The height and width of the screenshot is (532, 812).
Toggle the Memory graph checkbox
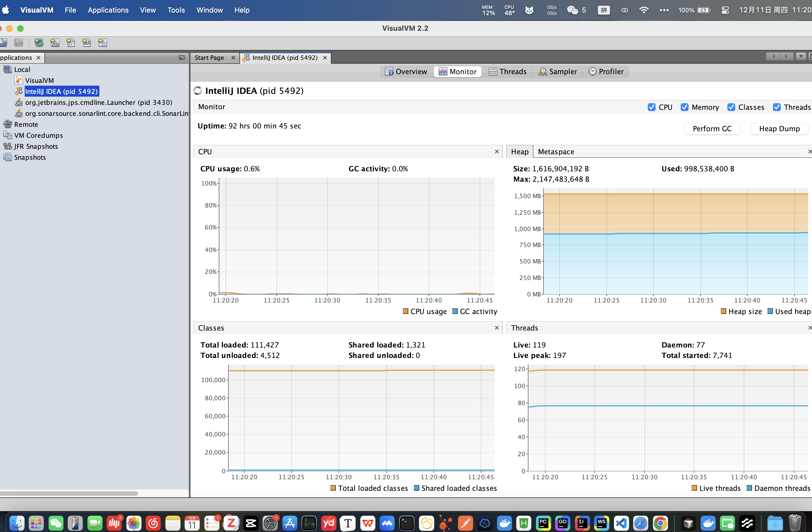pos(684,107)
